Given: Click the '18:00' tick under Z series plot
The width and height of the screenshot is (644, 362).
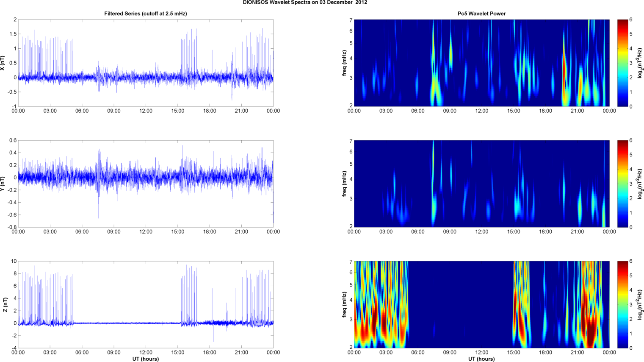Looking at the screenshot, I should (210, 353).
